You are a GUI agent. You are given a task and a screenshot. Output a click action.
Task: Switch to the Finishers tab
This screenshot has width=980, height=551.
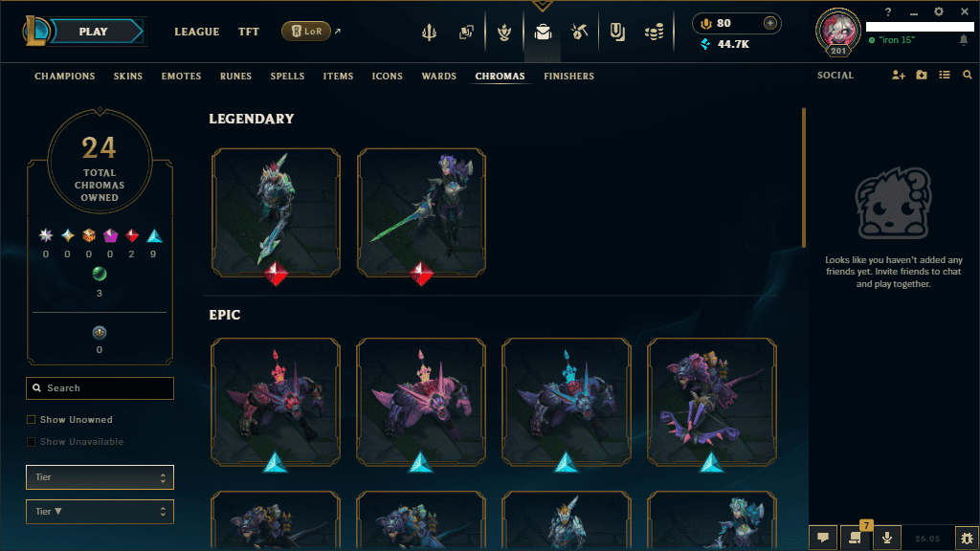point(568,77)
